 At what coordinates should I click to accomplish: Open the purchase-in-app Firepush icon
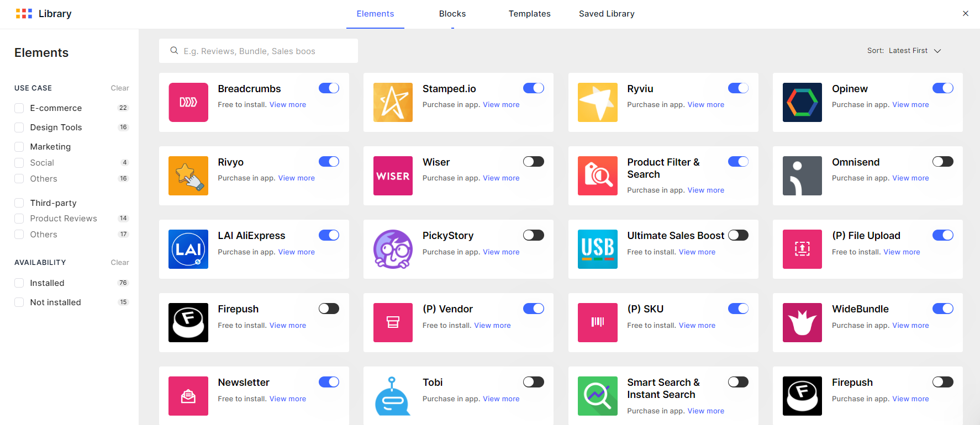click(x=802, y=396)
